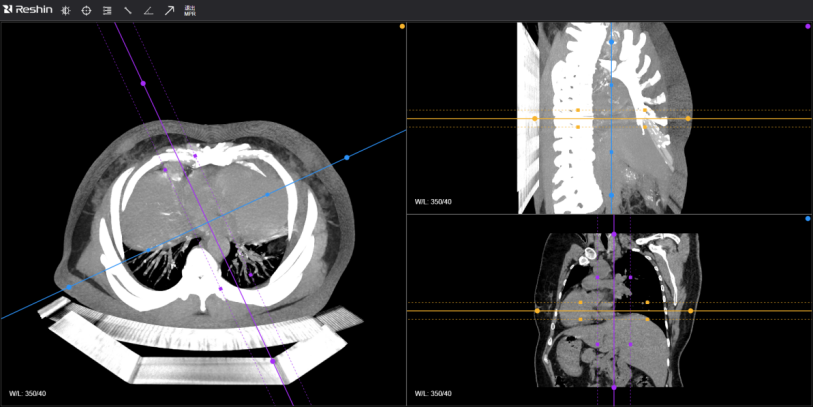Viewport: 813px width, 407px height.
Task: Click W/L 350/40 label in axial view
Action: [28, 393]
